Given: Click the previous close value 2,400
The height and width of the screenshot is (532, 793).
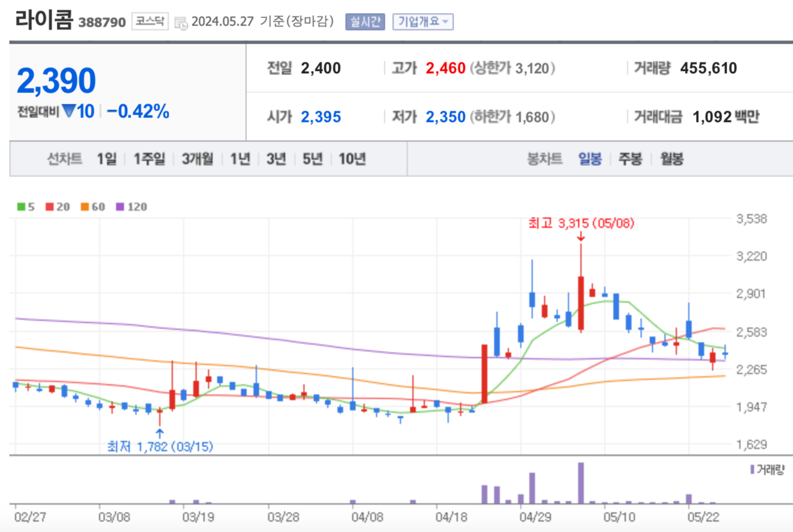Looking at the screenshot, I should [x=321, y=69].
